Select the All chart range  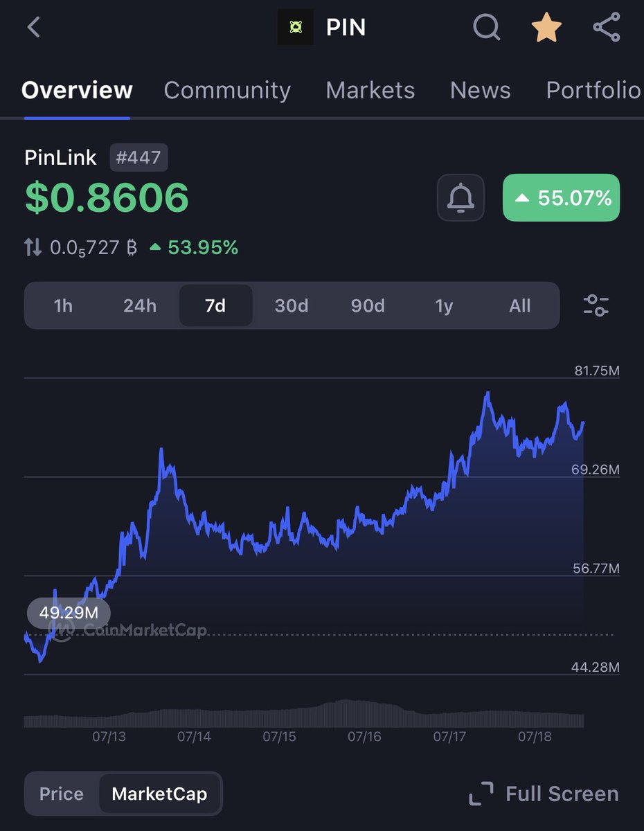[520, 305]
